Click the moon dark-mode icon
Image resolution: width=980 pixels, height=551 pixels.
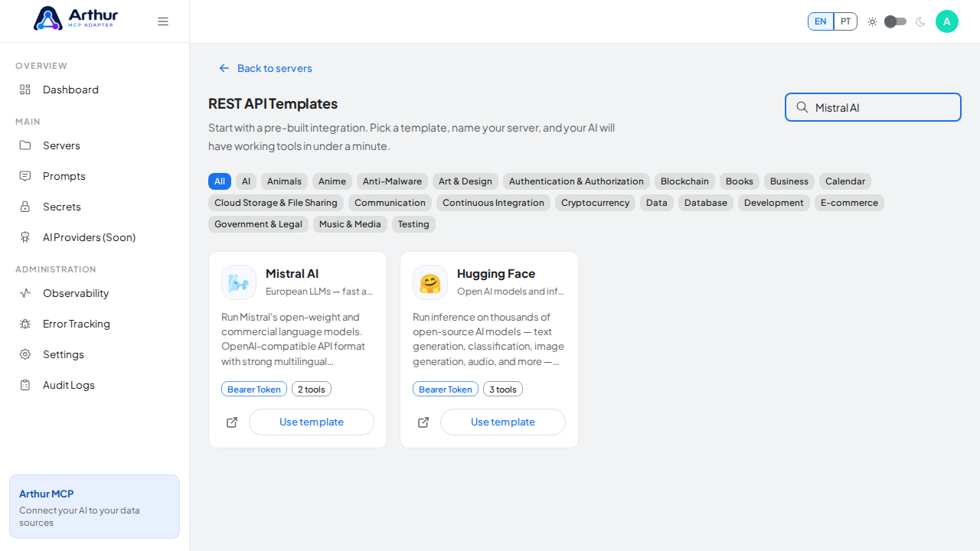920,21
